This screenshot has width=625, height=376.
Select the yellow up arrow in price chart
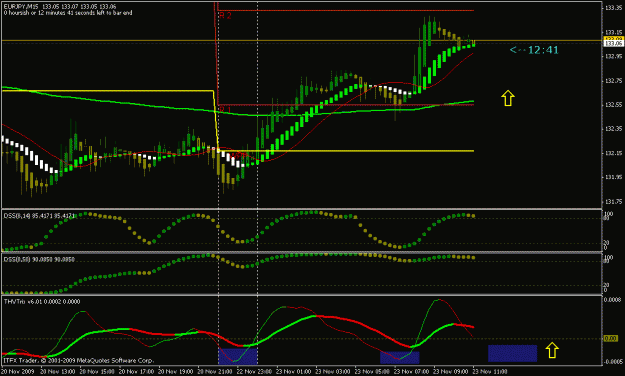[508, 98]
